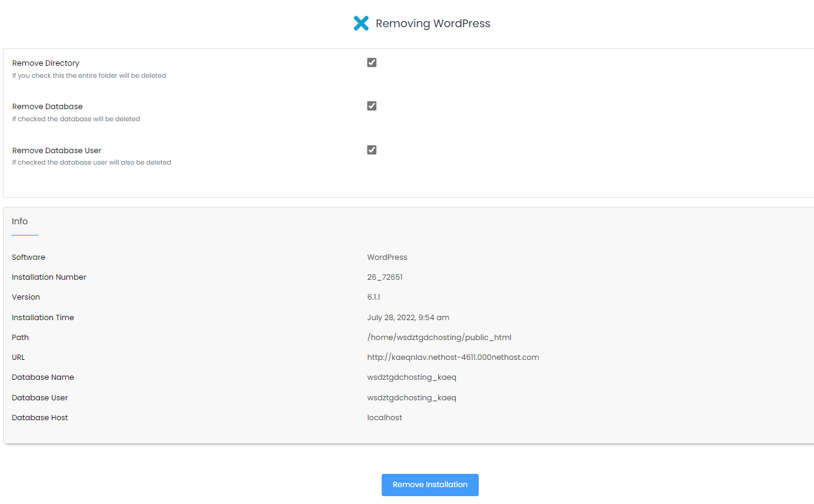Click the Remove Database label
814x504 pixels.
click(48, 107)
